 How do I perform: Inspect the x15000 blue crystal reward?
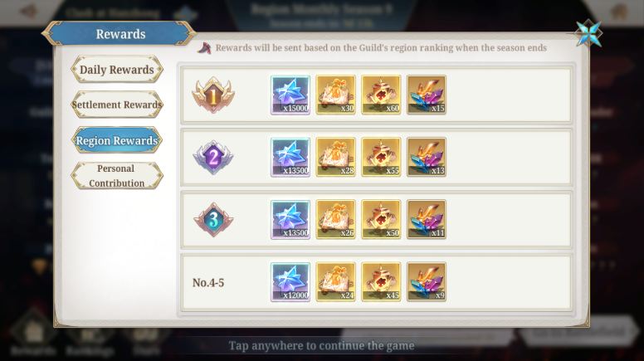(x=290, y=95)
